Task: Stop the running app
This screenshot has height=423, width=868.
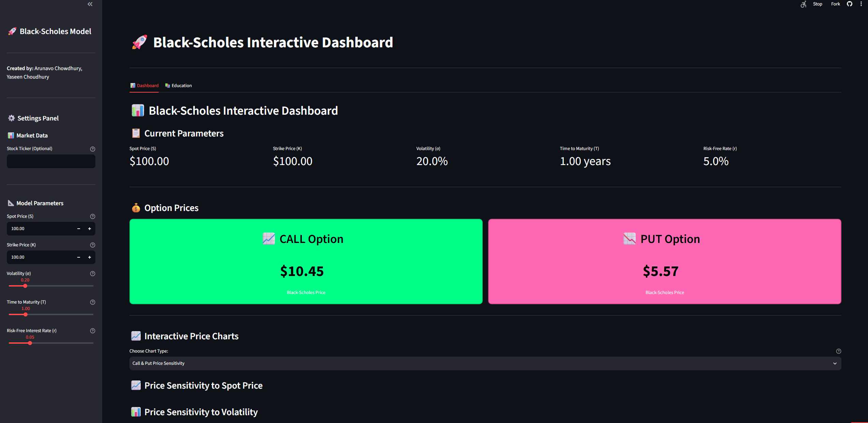Action: (x=818, y=4)
